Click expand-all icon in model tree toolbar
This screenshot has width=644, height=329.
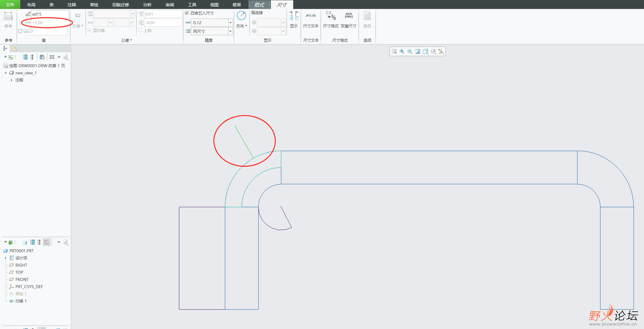(x=33, y=242)
